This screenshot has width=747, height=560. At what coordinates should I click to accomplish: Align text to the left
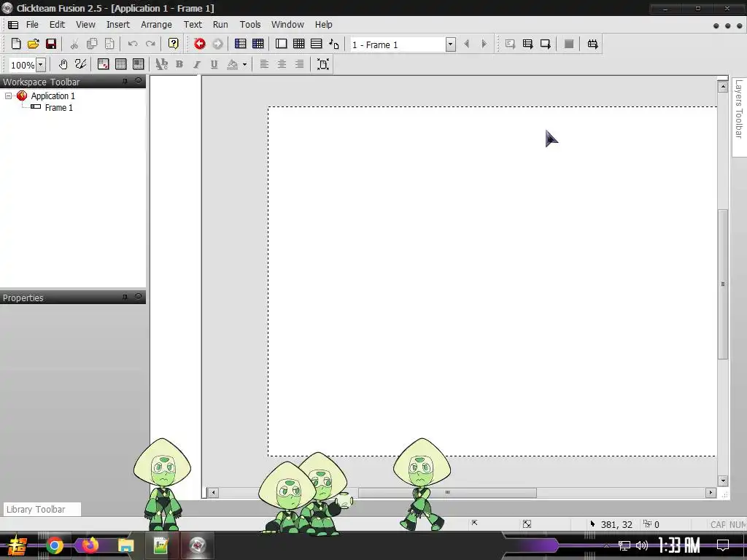(x=264, y=64)
